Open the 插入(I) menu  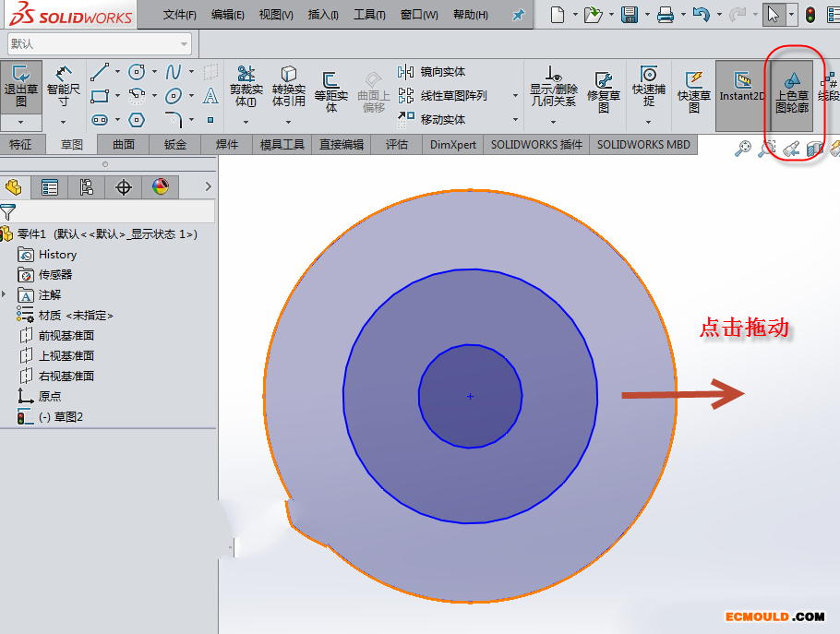[x=322, y=15]
